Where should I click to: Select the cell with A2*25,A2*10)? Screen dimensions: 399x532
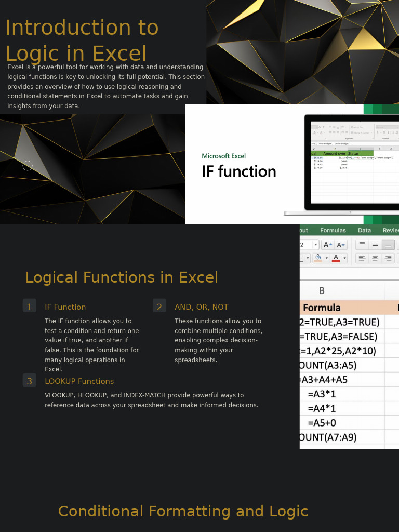coord(342,351)
